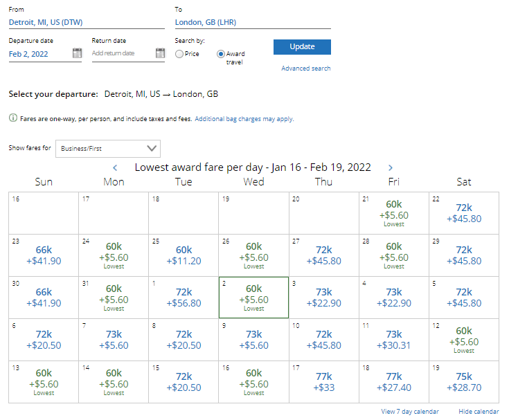Click the fare info circle icon

(x=12, y=118)
